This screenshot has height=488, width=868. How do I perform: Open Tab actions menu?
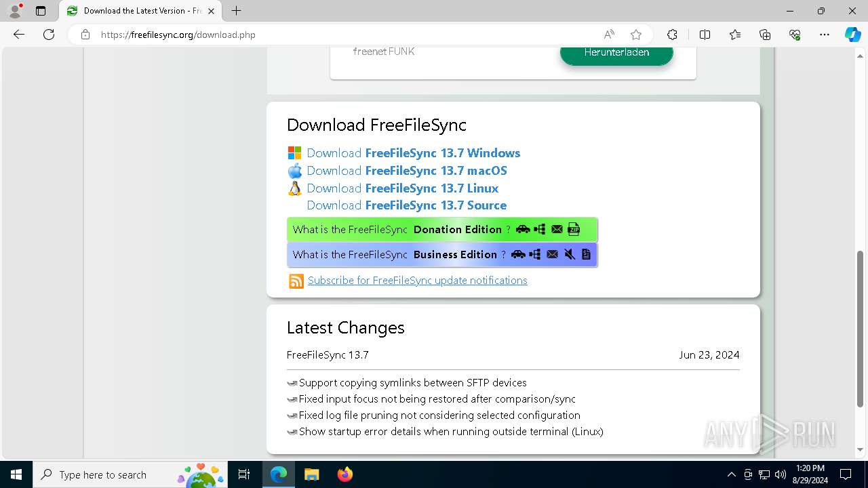point(41,11)
